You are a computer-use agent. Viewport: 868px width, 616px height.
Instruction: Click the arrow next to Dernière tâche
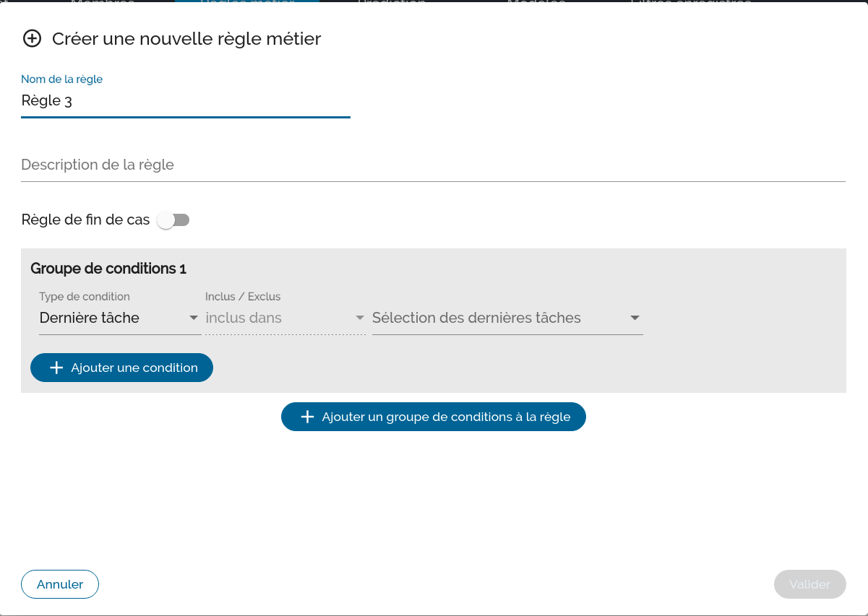193,318
